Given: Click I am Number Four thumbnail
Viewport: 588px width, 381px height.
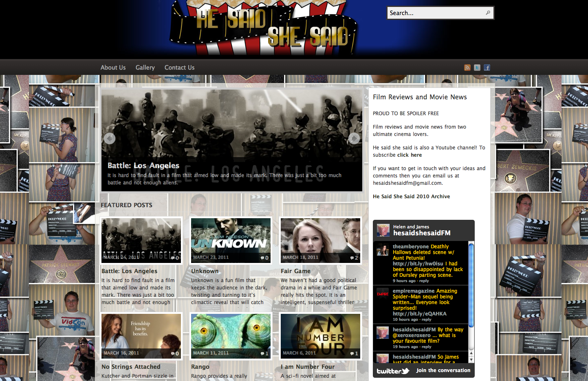Looking at the screenshot, I should click(320, 336).
